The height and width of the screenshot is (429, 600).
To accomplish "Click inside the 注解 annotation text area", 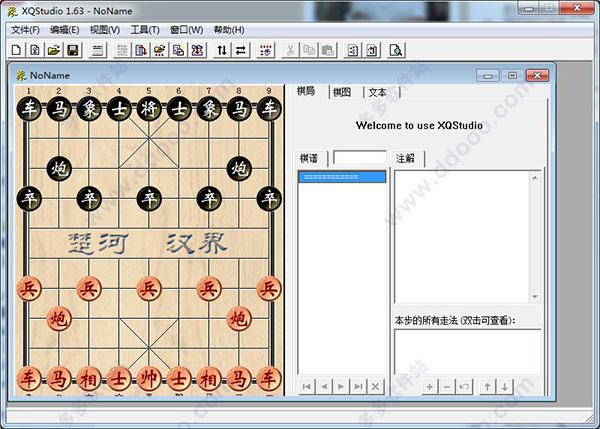I will [x=462, y=237].
